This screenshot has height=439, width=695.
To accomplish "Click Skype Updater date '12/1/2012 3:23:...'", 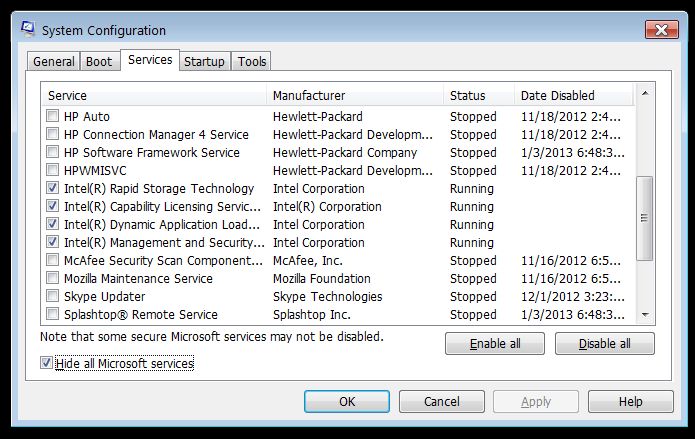I will point(573,297).
